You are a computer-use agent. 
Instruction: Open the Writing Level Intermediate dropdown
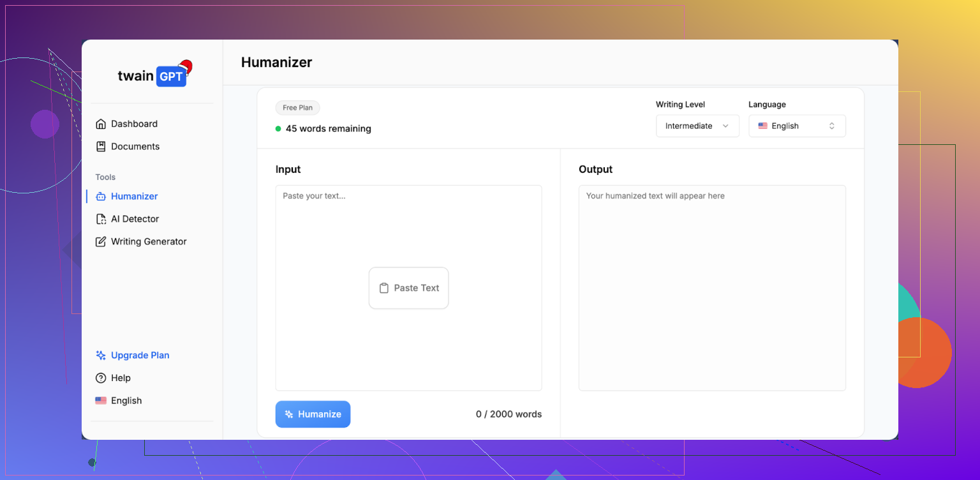click(x=697, y=126)
